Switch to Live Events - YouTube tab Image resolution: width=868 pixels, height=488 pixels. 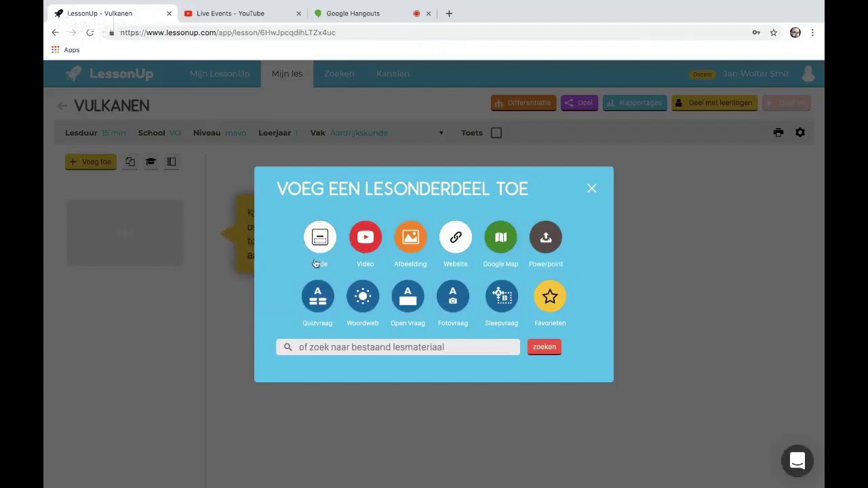click(x=231, y=14)
